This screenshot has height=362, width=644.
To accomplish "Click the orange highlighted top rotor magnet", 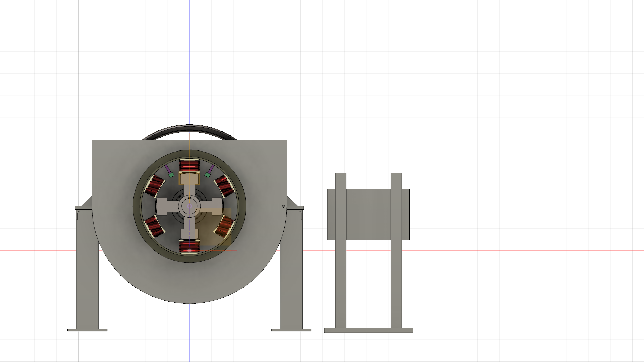I will tap(189, 179).
